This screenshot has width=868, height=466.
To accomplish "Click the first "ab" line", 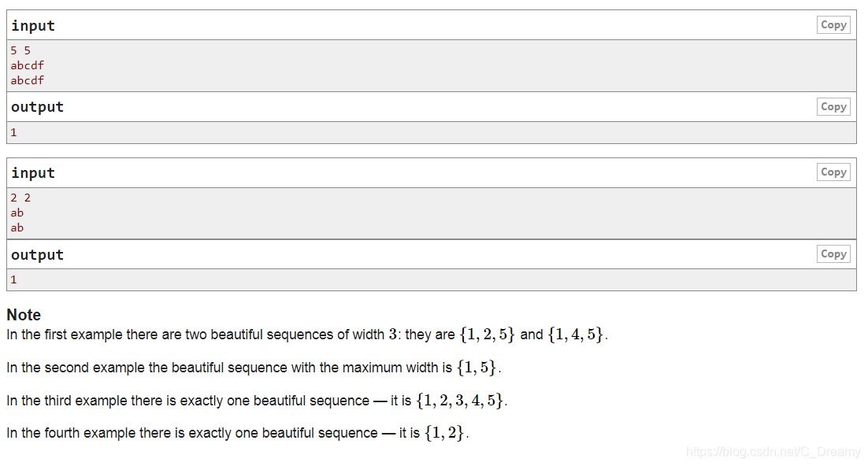I will [17, 213].
